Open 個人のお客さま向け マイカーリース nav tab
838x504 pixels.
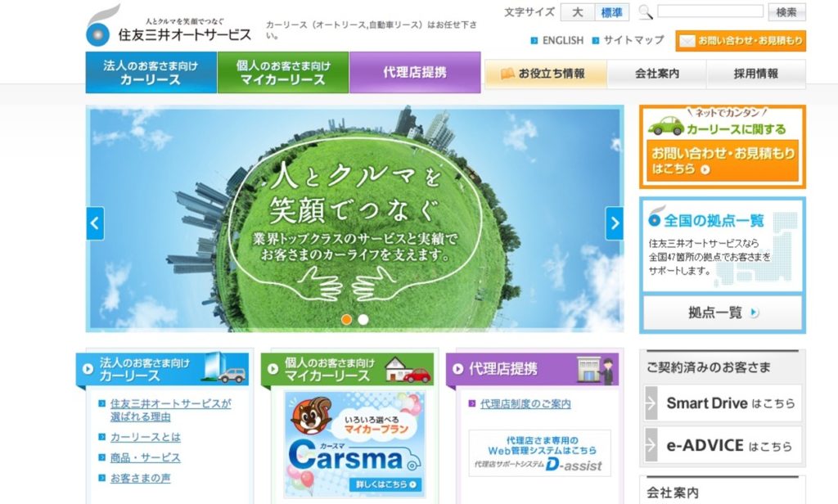(x=283, y=72)
